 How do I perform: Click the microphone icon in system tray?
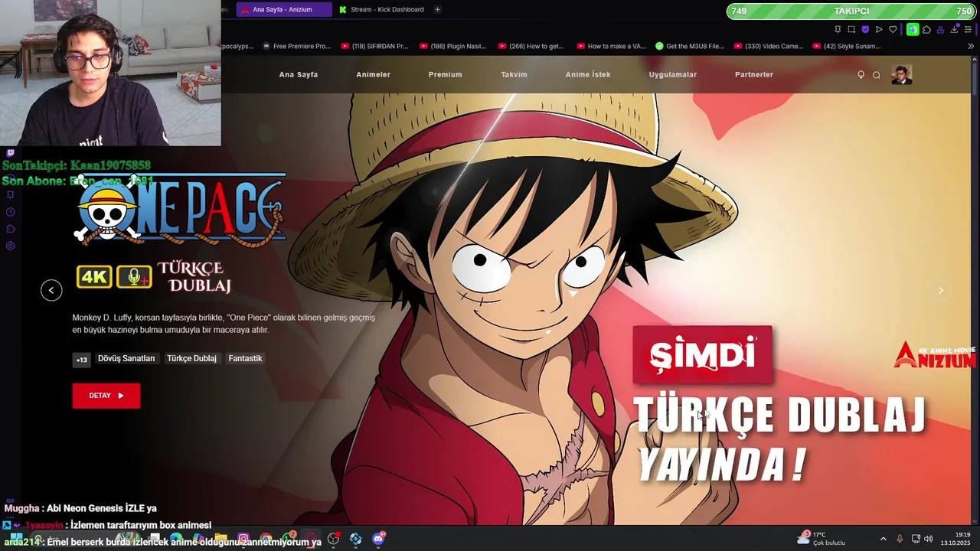[900, 539]
